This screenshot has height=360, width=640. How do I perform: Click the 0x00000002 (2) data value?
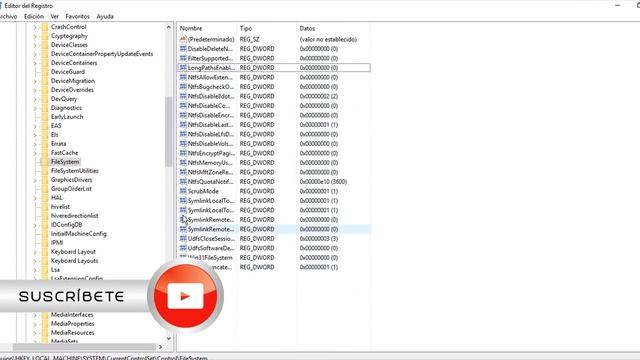coord(319,96)
